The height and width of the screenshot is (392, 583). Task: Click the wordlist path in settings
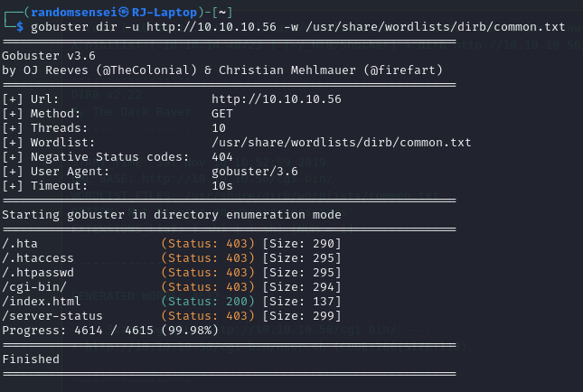[341, 143]
